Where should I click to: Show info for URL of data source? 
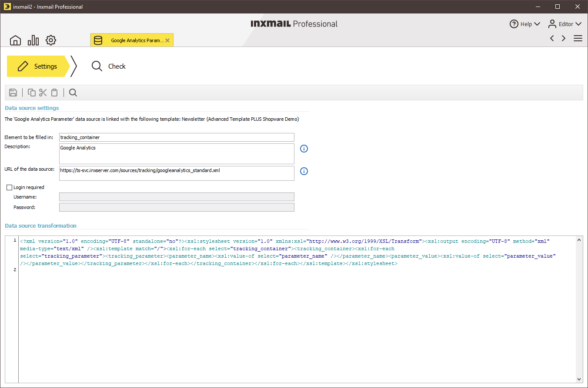click(304, 171)
